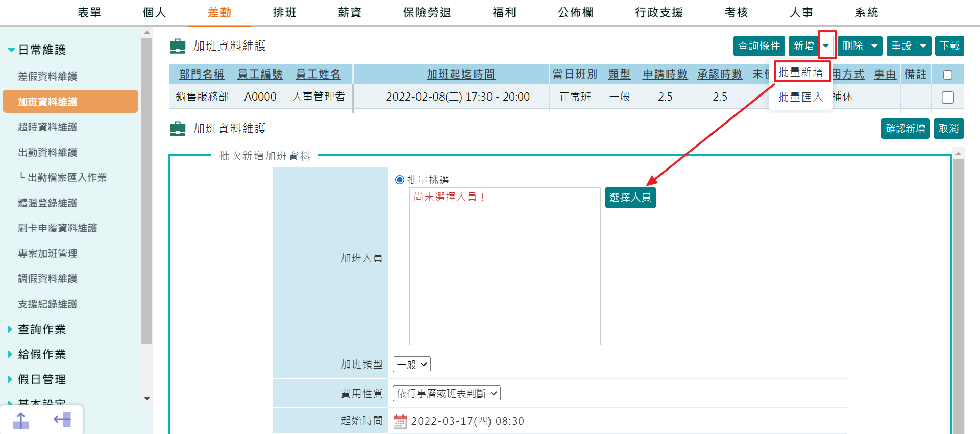The width and height of the screenshot is (980, 434).
Task: Open the 保險勞退 top menu
Action: [427, 13]
